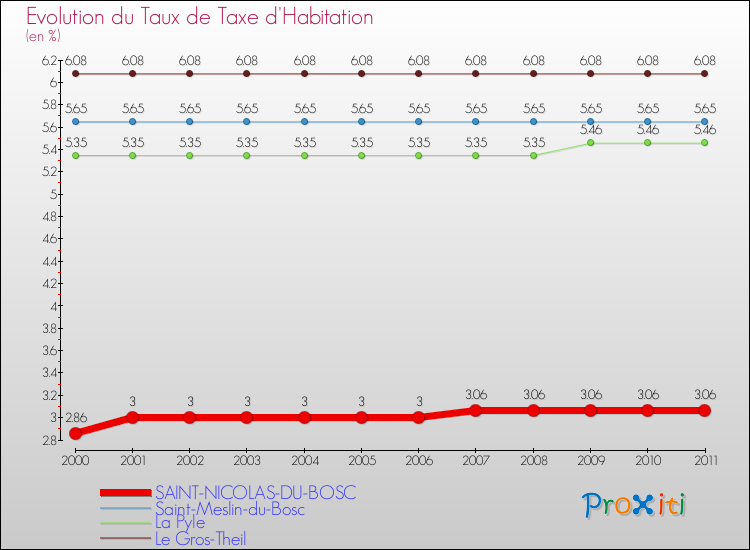Select the brown 2000 data point valued 6.08
Viewport: 750px width, 550px height.
[x=76, y=74]
